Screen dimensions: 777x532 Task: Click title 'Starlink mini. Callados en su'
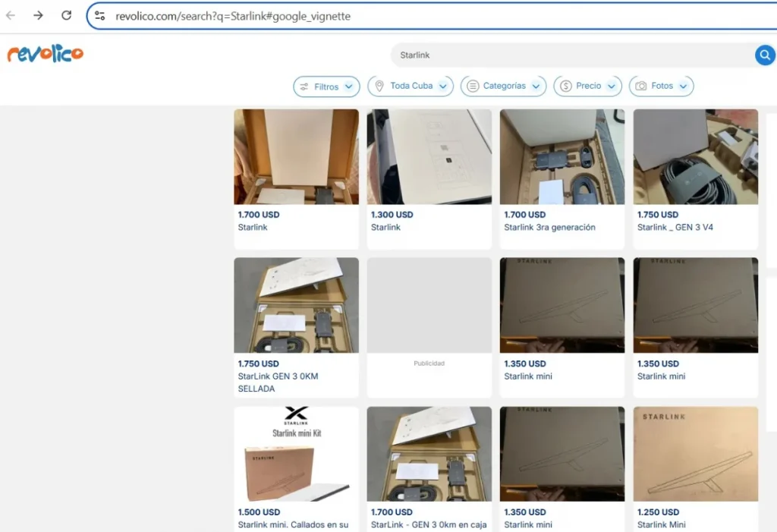coord(293,524)
